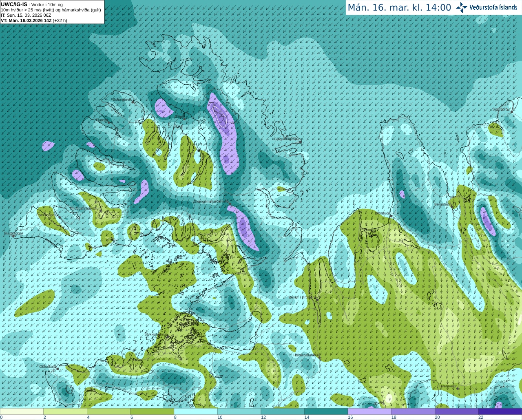Click the Bjargtangar station label

[13, 233]
